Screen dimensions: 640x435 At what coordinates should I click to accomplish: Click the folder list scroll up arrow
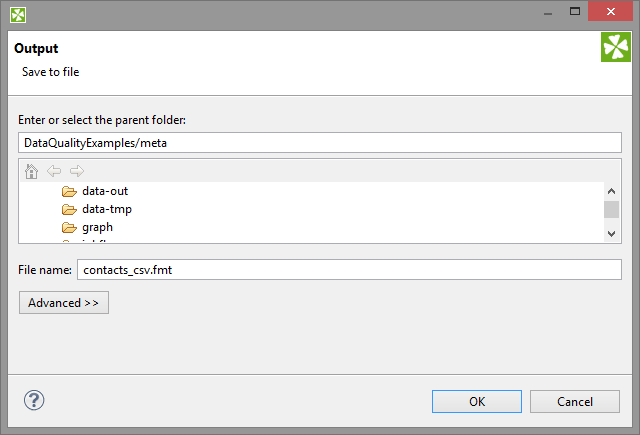(612, 190)
